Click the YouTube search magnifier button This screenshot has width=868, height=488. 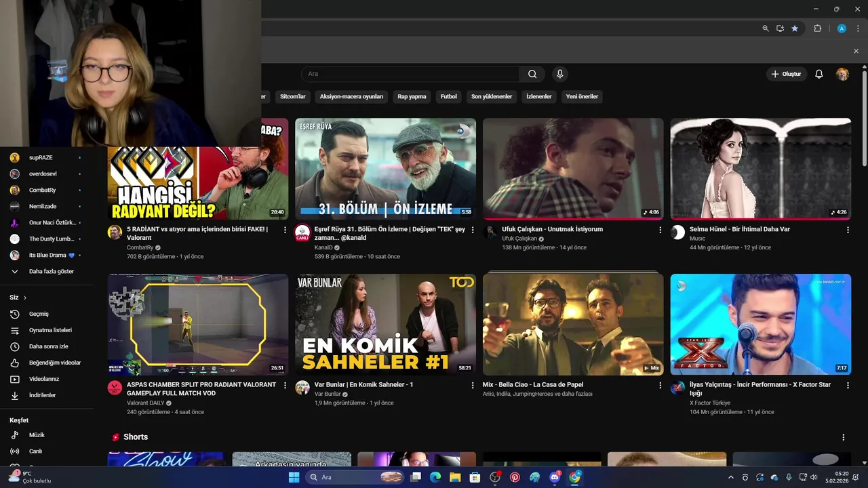click(x=532, y=74)
